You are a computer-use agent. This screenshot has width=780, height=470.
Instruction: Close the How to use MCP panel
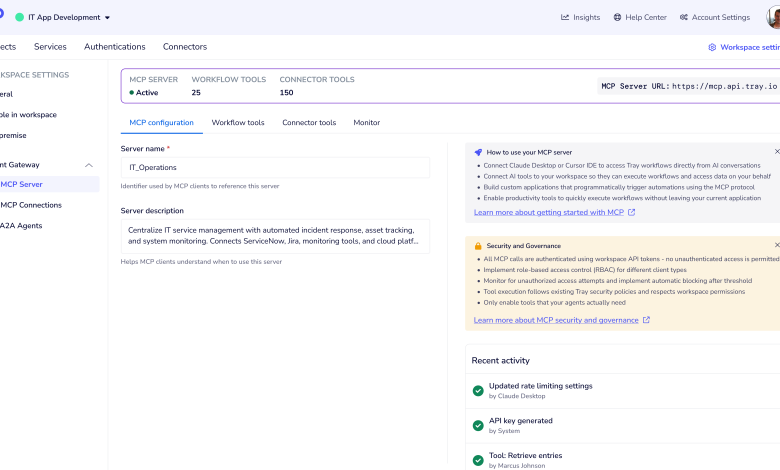pyautogui.click(x=777, y=152)
